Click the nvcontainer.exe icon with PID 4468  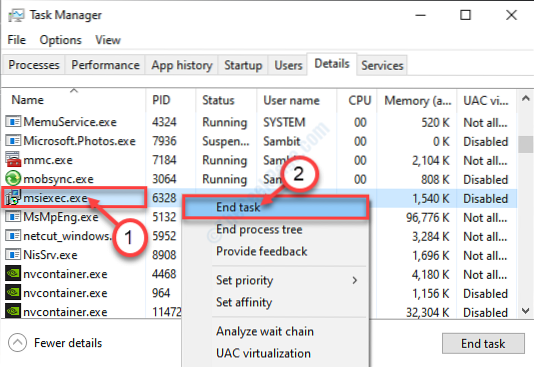tap(13, 273)
